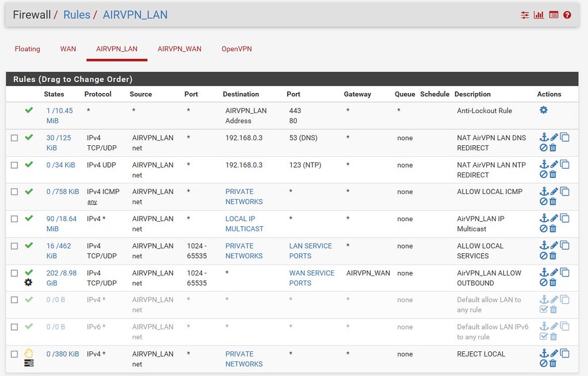Open LOCAL IP MULTICAST alias link
Viewport: 588px width, 376px height.
(244, 223)
